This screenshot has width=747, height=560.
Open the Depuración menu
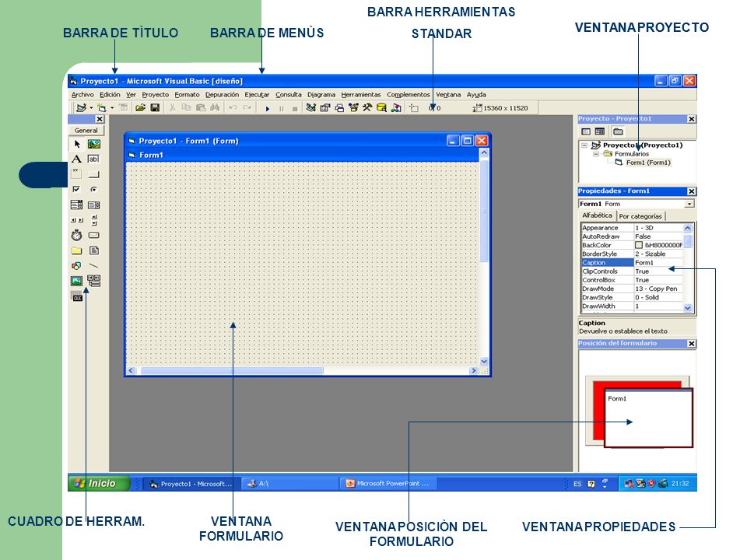[222, 95]
